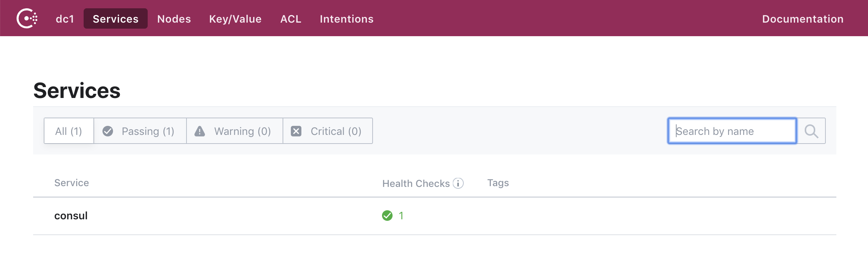This screenshot has width=868, height=260.
Task: Click the Consul logo icon
Action: [x=27, y=18]
